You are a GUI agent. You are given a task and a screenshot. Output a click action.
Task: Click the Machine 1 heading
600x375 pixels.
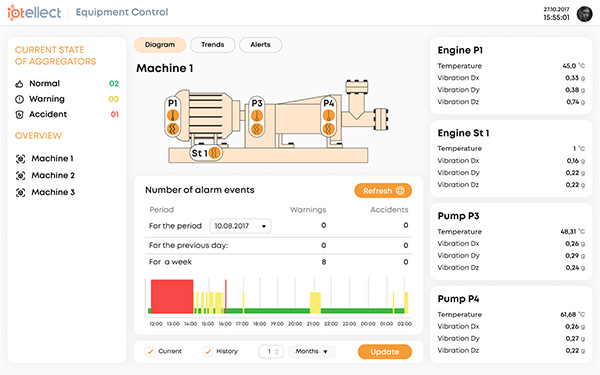tap(165, 68)
